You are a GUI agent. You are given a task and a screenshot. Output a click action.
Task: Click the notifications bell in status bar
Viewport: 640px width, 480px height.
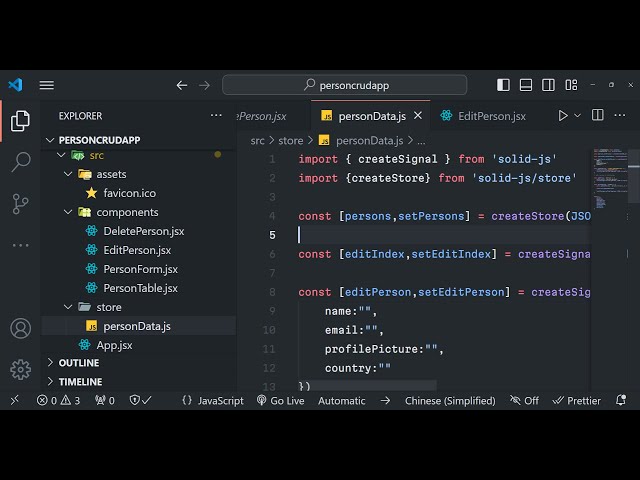(x=623, y=400)
